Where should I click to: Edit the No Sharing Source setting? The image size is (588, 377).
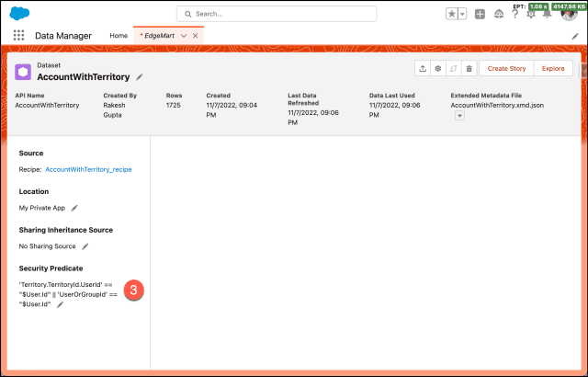[85, 246]
